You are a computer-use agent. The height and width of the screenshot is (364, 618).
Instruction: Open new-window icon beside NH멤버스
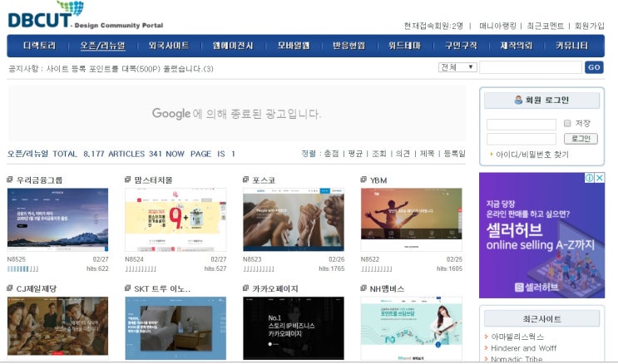(x=363, y=288)
